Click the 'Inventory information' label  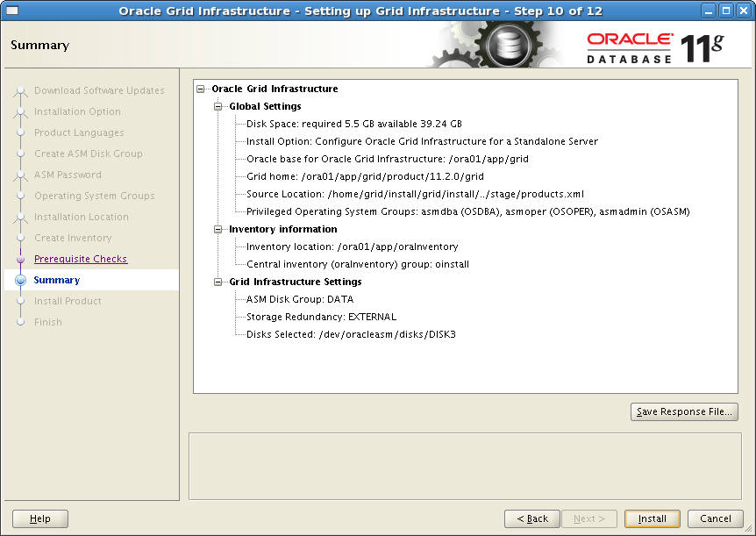[x=283, y=229]
